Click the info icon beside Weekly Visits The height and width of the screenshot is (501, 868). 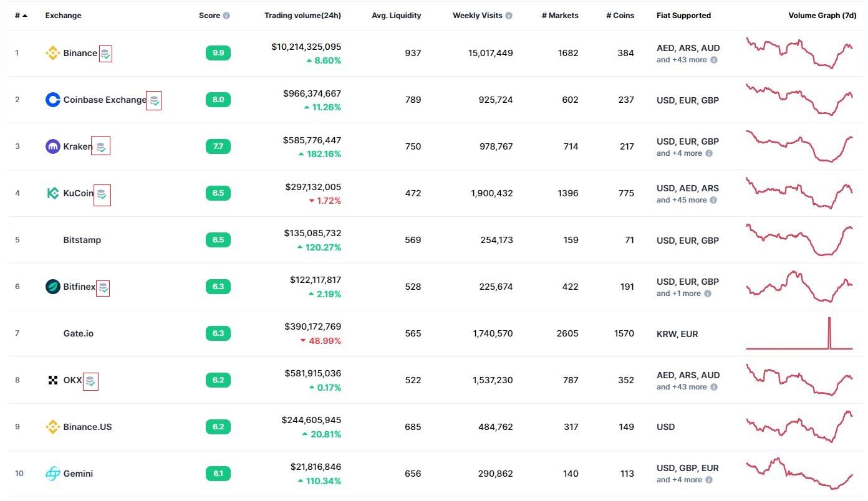tap(509, 16)
